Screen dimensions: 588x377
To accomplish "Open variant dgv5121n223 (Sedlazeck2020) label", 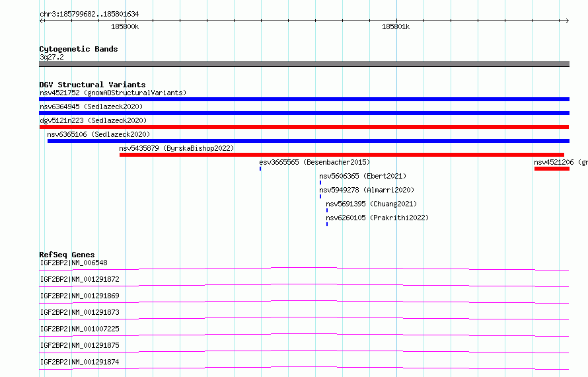I will (x=93, y=120).
